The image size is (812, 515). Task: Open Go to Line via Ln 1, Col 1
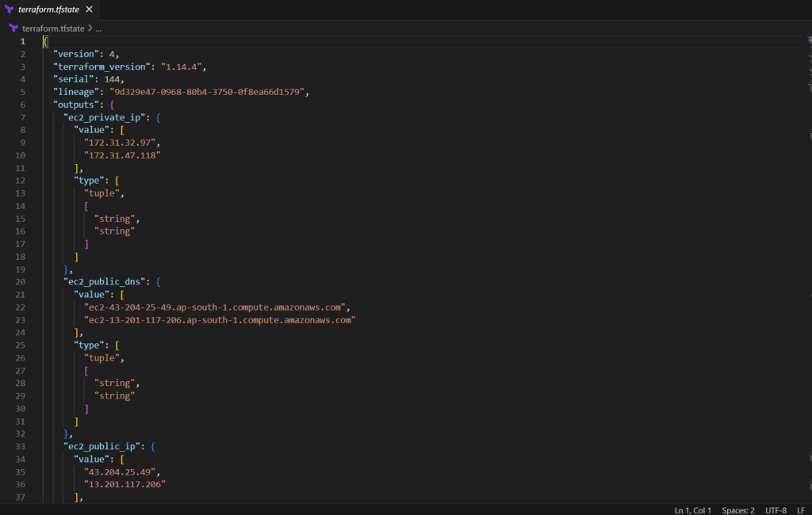(x=692, y=509)
